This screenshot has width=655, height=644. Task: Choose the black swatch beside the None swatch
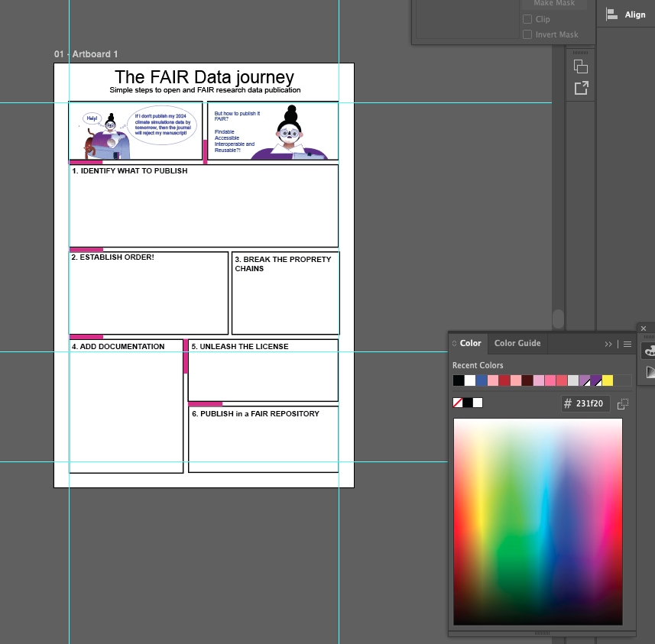(468, 403)
